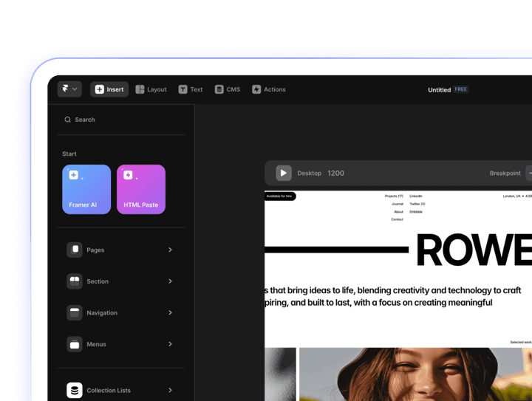Select the smiling woman photo
Image resolution: width=532 pixels, height=401 pixels.
(415, 374)
